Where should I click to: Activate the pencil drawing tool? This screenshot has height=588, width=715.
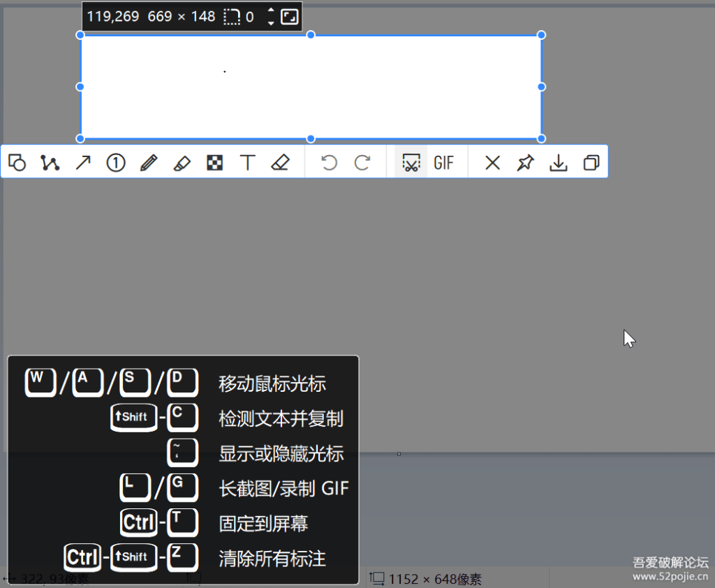click(x=149, y=163)
